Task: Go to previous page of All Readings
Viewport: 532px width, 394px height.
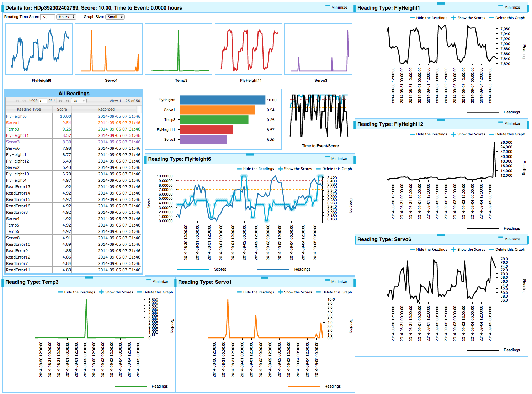Action: [x=24, y=101]
